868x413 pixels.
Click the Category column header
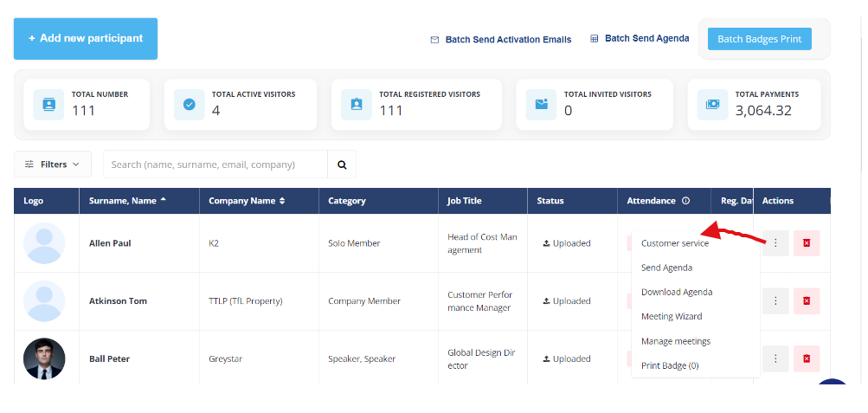pos(379,201)
